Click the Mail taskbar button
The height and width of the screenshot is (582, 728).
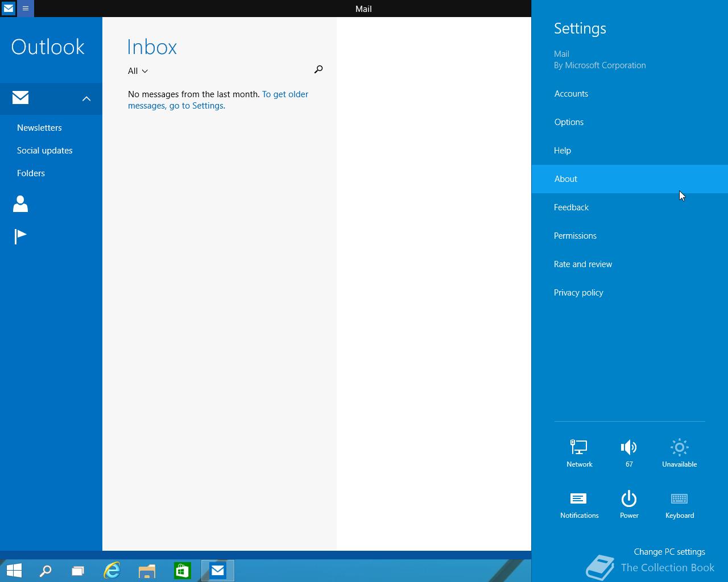pos(218,571)
